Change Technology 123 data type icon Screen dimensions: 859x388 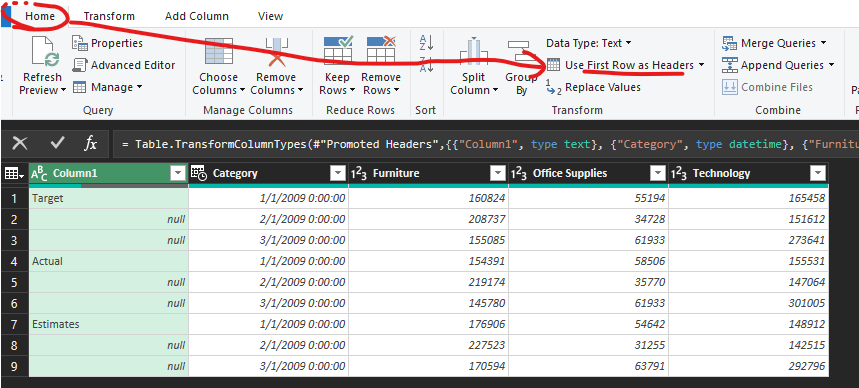click(679, 174)
